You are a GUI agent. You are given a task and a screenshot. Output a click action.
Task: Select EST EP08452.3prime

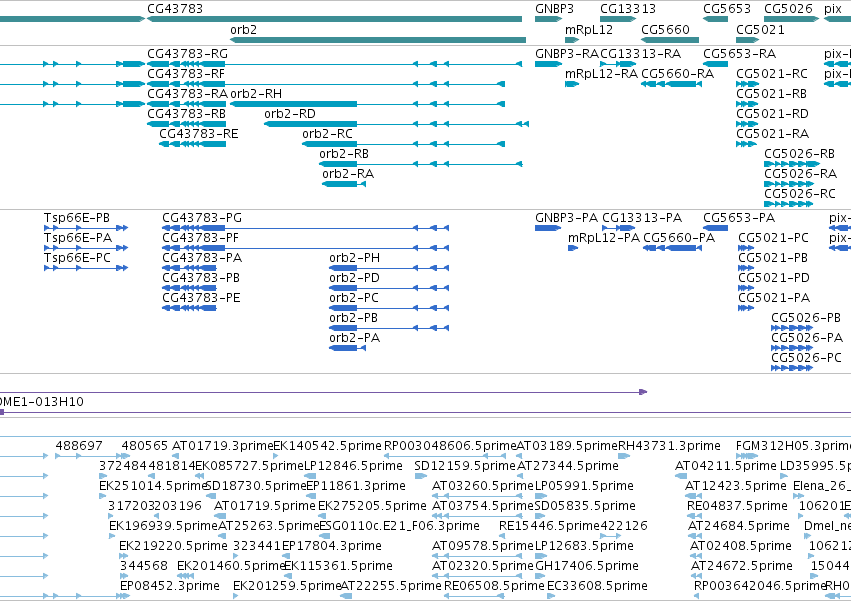(x=170, y=586)
